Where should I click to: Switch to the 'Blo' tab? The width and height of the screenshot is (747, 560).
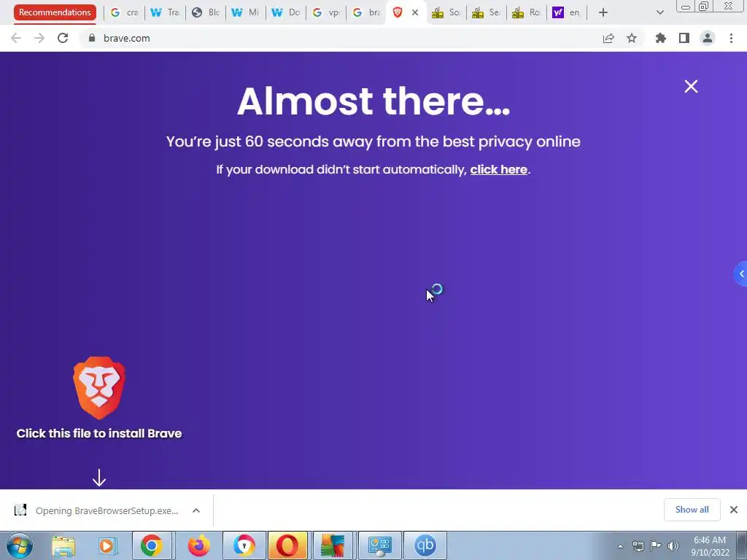pos(205,12)
